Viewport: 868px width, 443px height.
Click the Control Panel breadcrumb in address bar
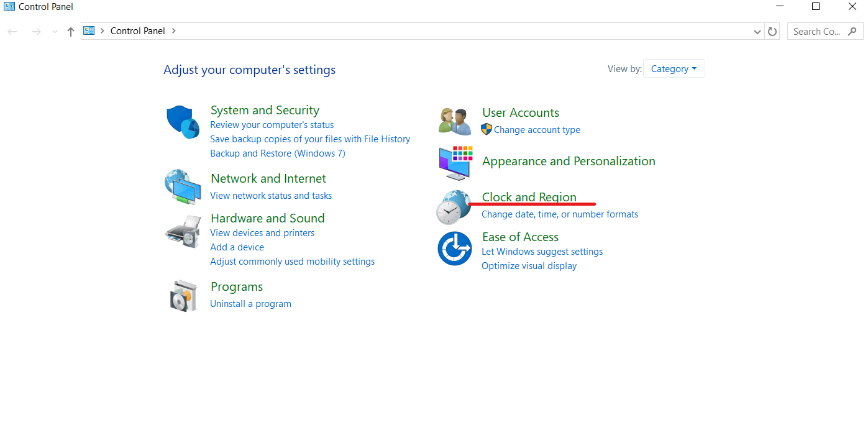(138, 30)
